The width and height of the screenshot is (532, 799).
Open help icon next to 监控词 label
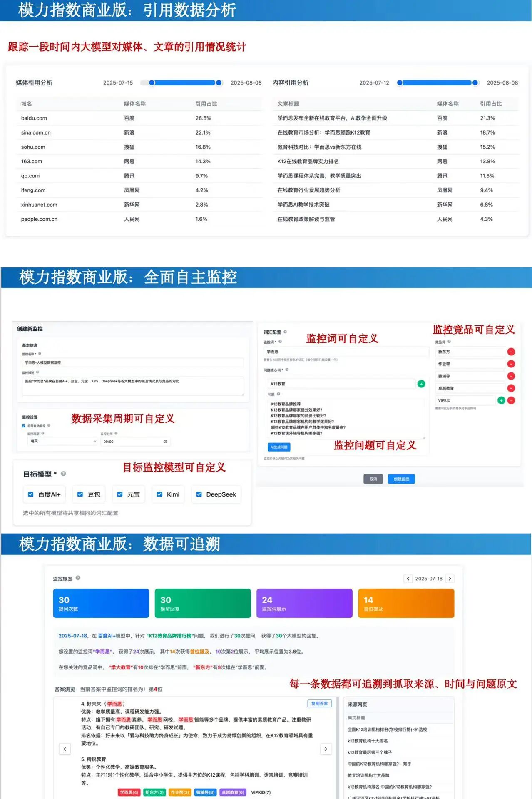[x=280, y=342]
